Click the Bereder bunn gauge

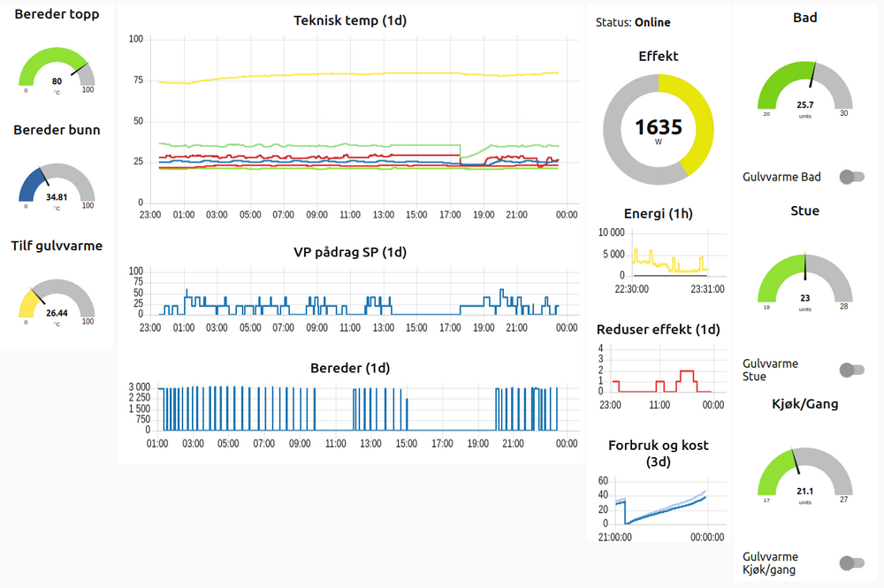[x=57, y=187]
